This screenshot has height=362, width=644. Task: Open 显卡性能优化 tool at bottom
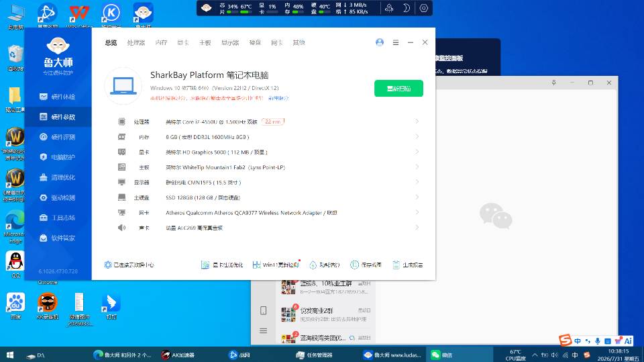coord(222,265)
